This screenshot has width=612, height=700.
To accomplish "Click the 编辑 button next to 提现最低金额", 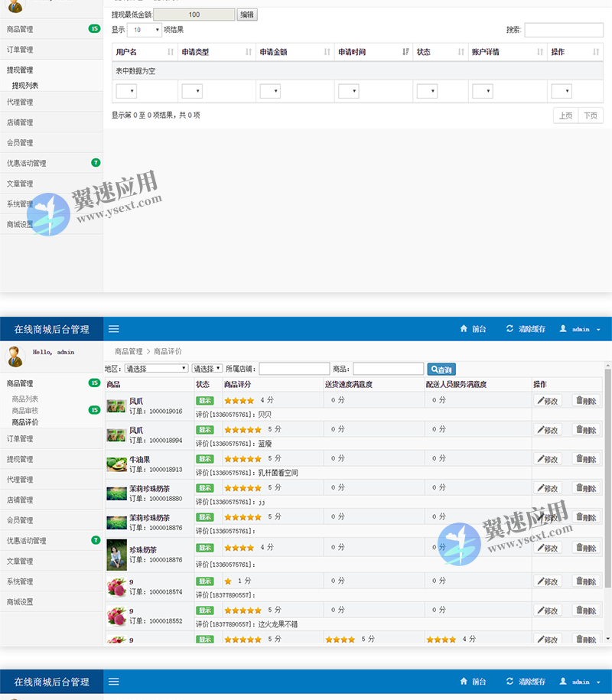I will pos(246,14).
